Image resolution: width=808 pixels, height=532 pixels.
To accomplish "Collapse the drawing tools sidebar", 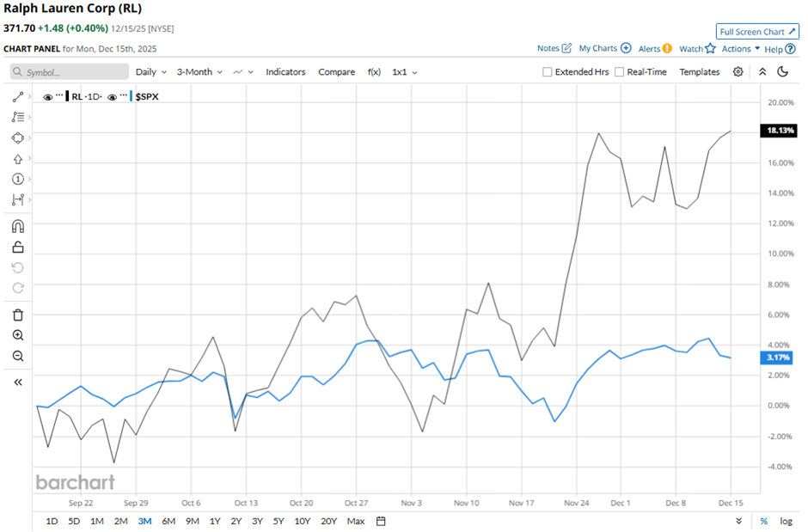I will (17, 382).
